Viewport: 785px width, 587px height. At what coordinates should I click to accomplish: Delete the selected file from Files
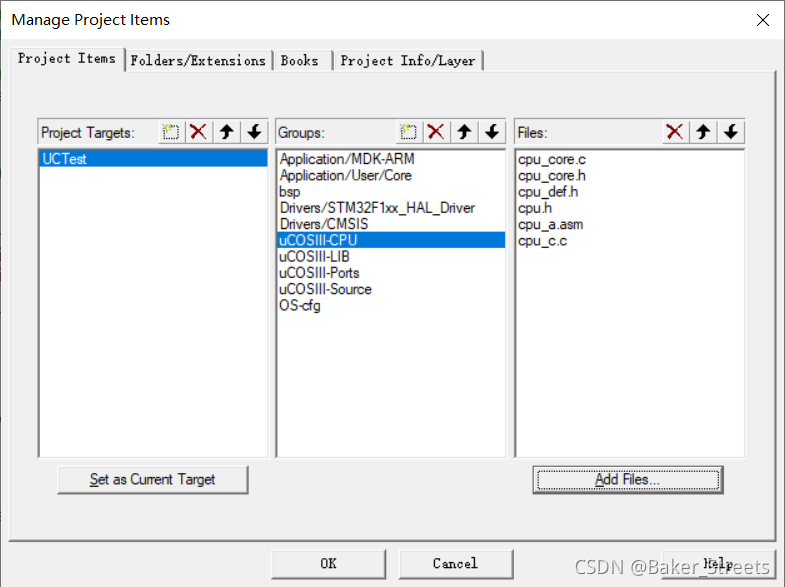coord(675,132)
